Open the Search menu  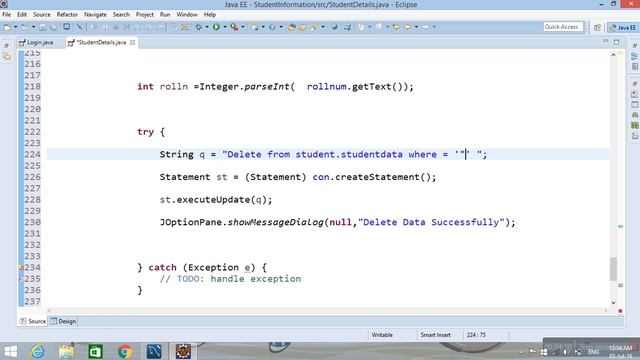click(121, 14)
